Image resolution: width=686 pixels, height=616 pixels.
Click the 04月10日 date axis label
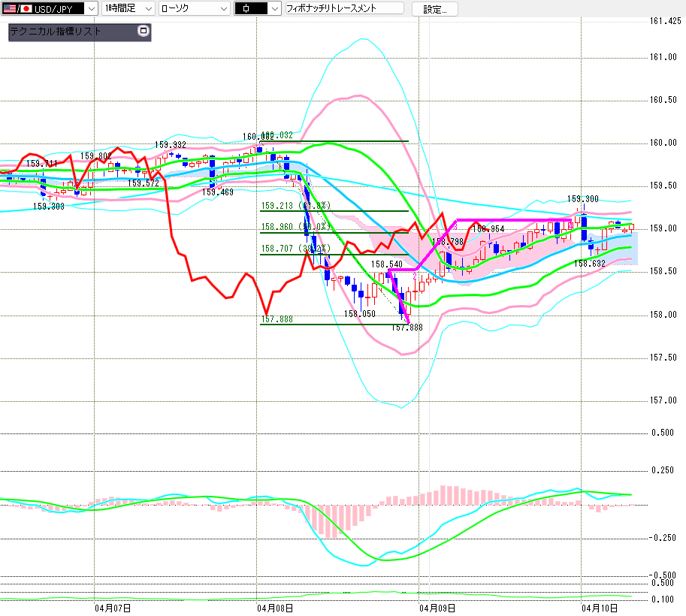coord(600,607)
